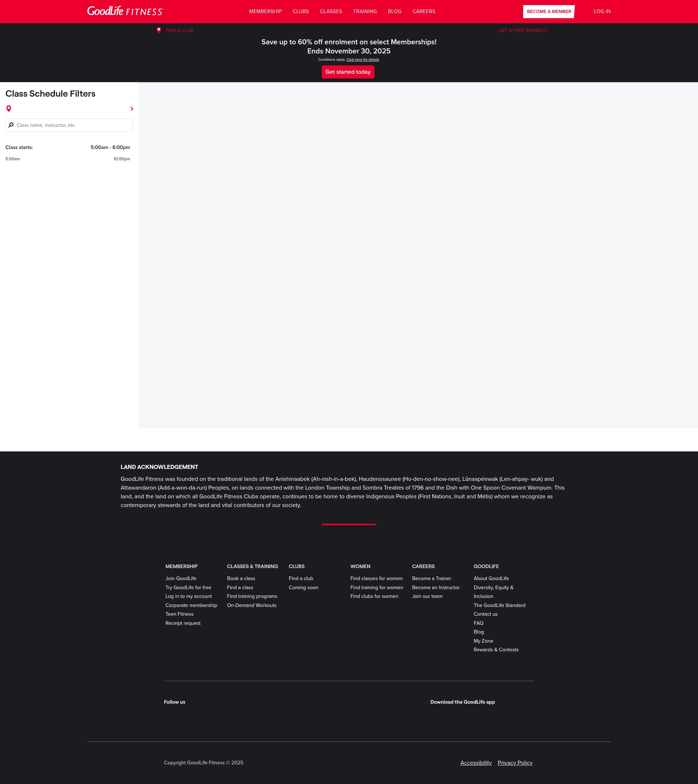Open Find clubs for women link
This screenshot has width=698, height=784.
tap(374, 596)
